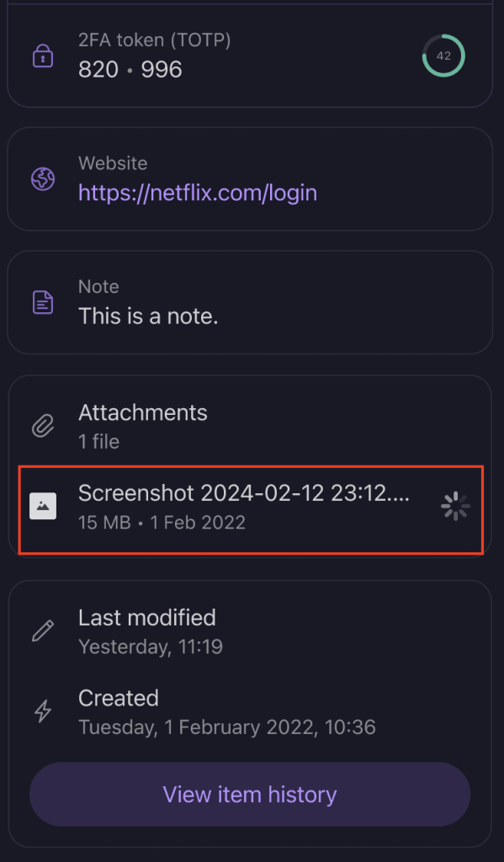Click the Note document icon
504x862 pixels.
pos(43,302)
